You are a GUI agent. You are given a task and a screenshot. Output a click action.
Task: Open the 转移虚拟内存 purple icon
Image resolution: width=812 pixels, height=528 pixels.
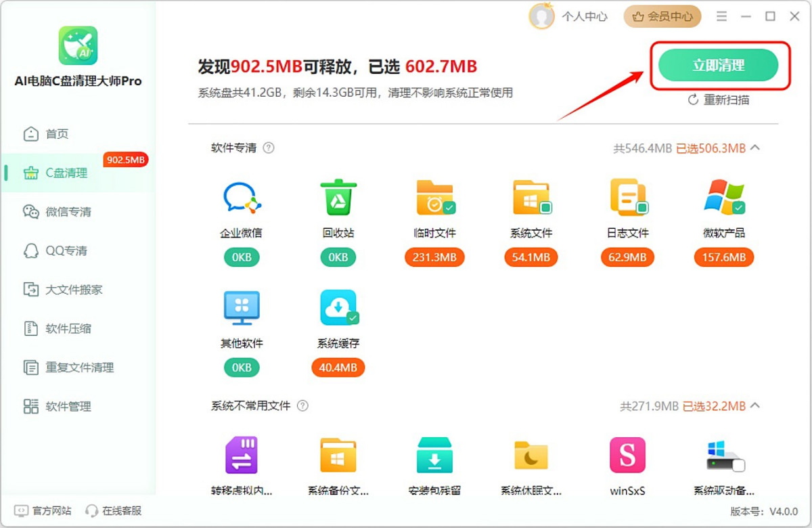(241, 455)
